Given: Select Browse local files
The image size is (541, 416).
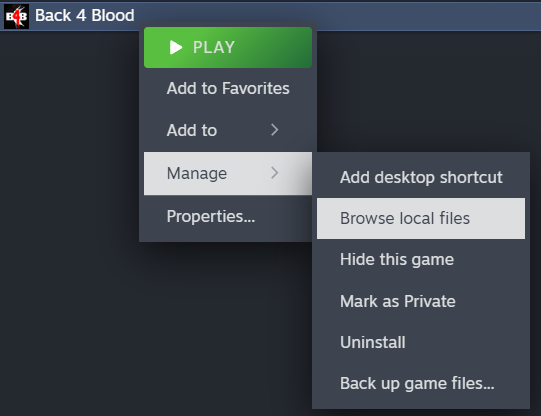Looking at the screenshot, I should (421, 218).
